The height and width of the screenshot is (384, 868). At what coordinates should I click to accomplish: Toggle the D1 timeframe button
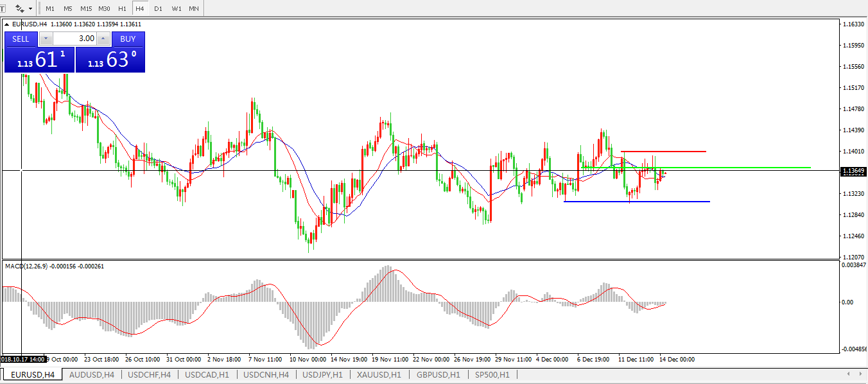[x=158, y=9]
